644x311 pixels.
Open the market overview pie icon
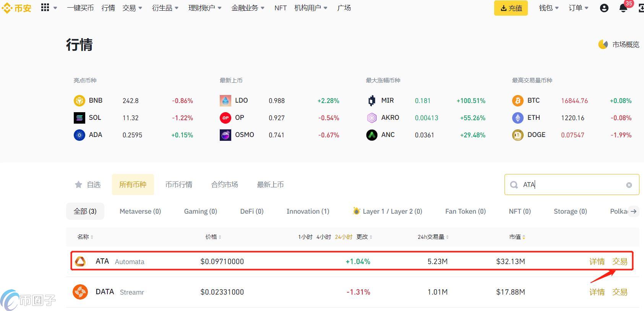[x=603, y=45]
